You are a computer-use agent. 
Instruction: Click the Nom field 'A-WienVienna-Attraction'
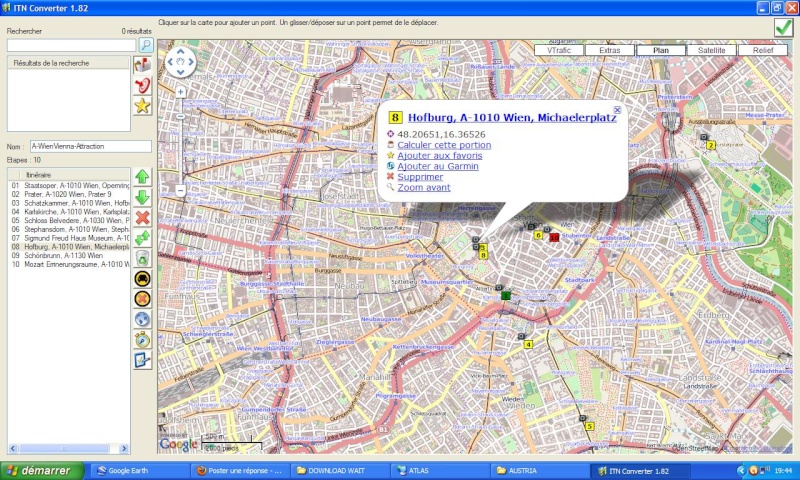pyautogui.click(x=91, y=146)
